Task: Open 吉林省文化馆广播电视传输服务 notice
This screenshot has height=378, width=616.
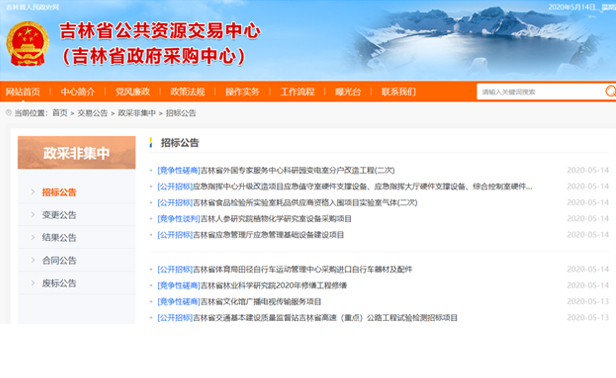Action: coord(239,302)
